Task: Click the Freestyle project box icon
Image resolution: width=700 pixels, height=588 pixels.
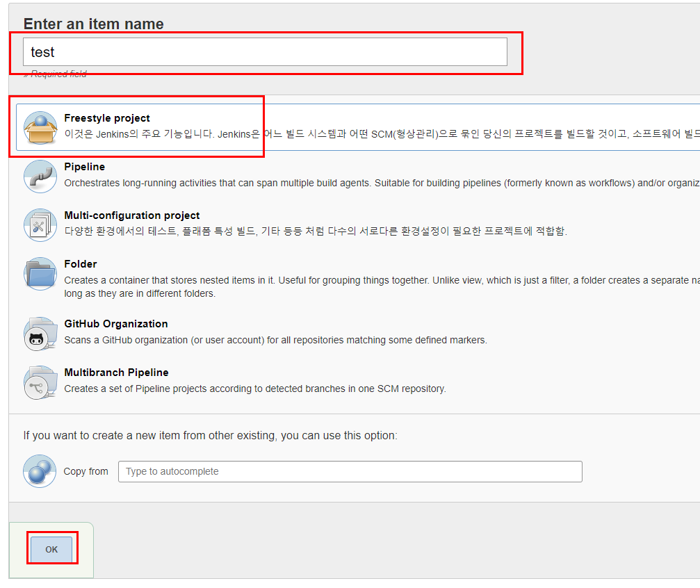Action: click(40, 128)
